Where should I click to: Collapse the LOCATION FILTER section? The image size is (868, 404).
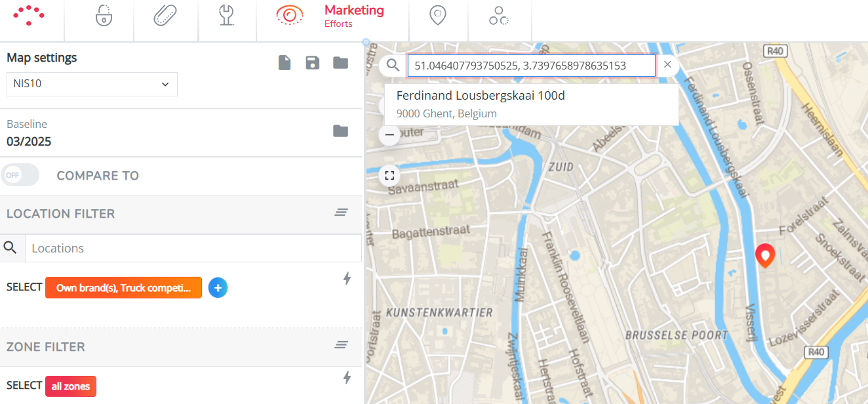[341, 212]
